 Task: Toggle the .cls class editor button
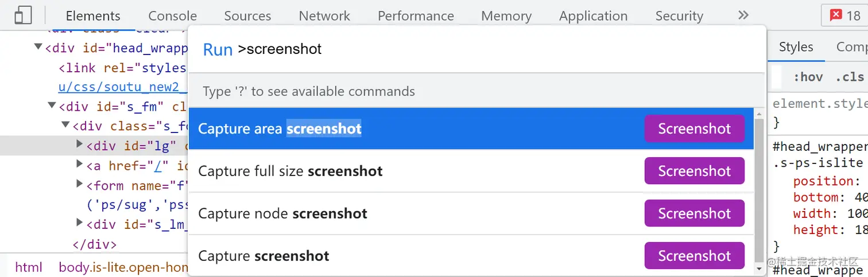click(849, 77)
